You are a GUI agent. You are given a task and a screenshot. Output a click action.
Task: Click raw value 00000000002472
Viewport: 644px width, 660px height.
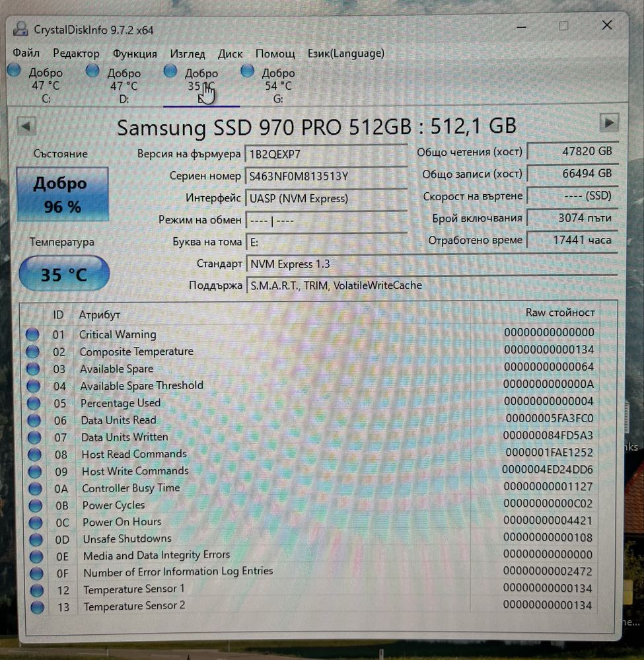click(548, 571)
